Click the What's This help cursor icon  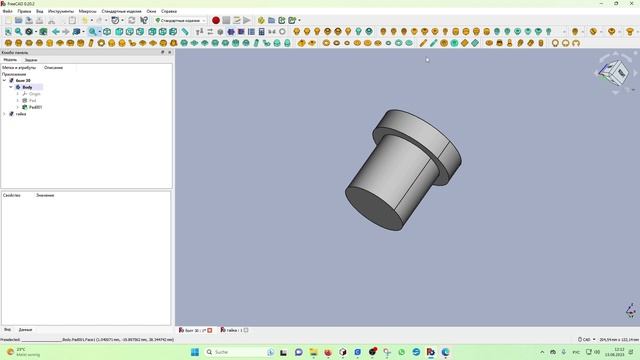pyautogui.click(x=144, y=20)
